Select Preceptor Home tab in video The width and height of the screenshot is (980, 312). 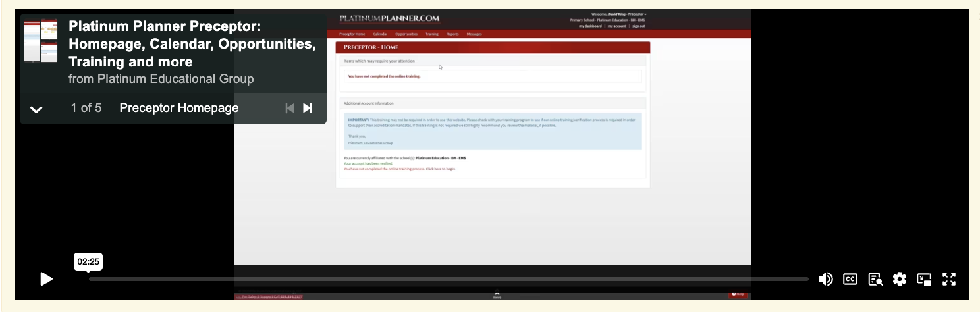tap(352, 34)
